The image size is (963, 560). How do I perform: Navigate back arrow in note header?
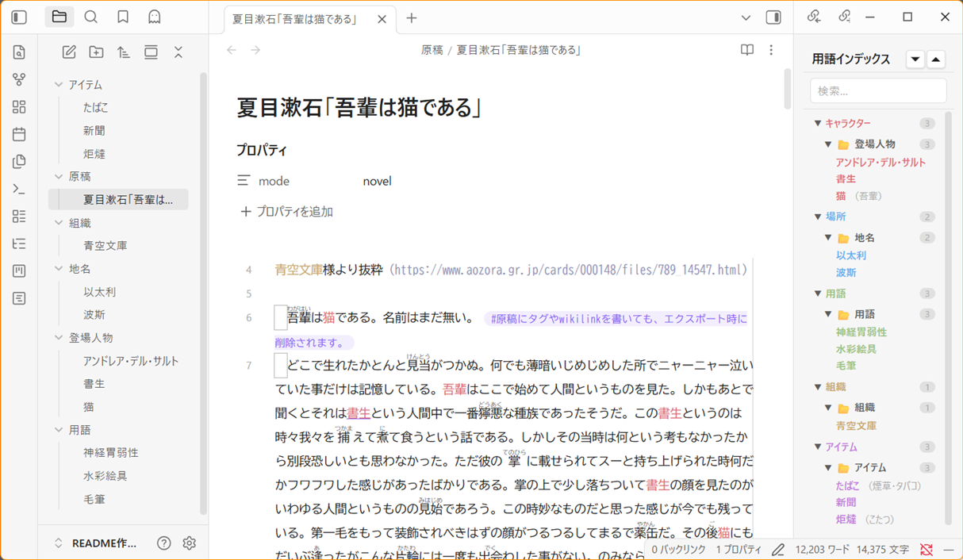pos(232,50)
